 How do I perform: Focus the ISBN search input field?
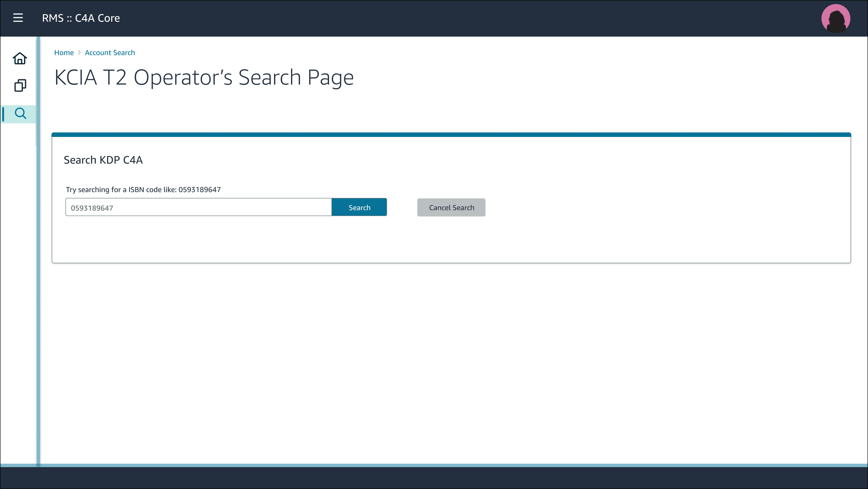pyautogui.click(x=199, y=207)
